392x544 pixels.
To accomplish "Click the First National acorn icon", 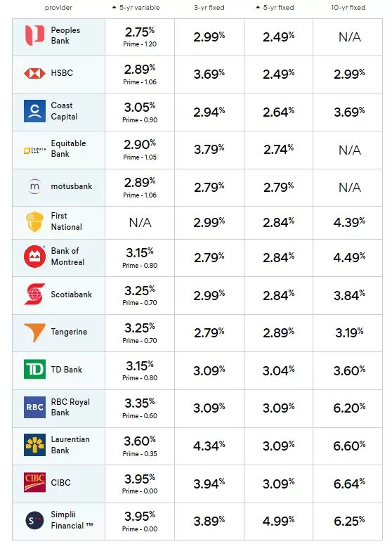I will pos(34,221).
